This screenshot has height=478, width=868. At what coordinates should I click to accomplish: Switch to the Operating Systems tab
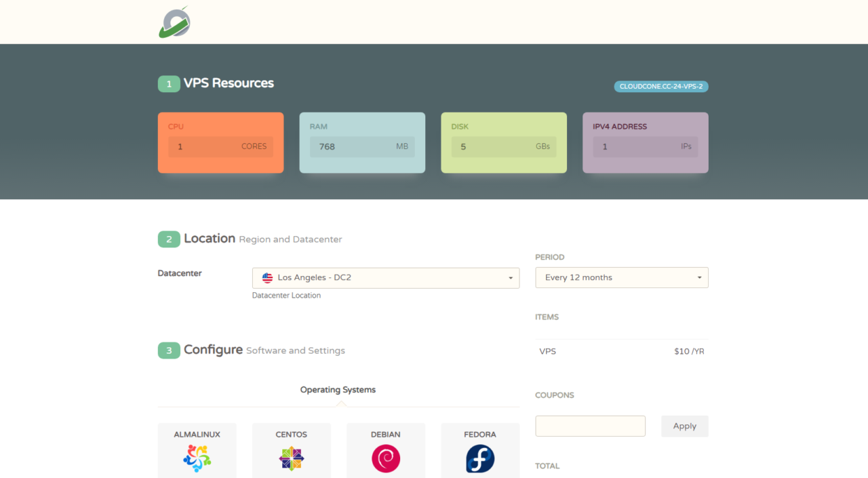(338, 390)
